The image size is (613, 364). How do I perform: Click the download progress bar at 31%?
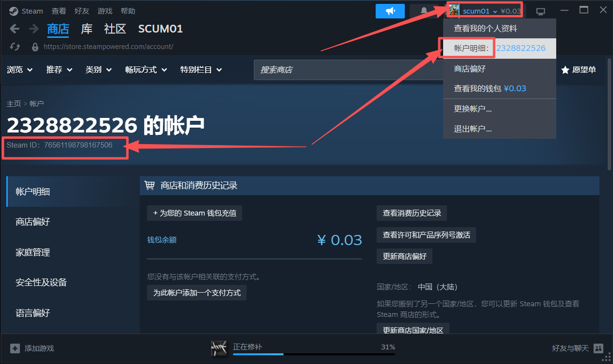click(314, 354)
